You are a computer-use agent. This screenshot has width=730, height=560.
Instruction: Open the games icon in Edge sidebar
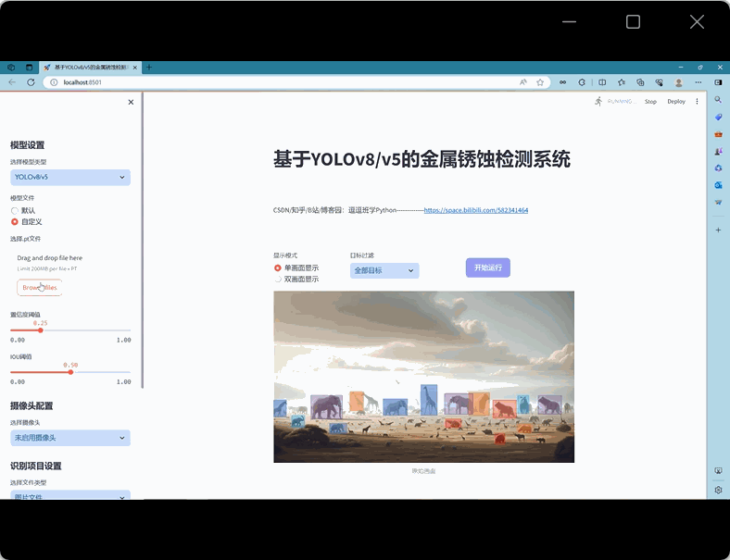(718, 151)
